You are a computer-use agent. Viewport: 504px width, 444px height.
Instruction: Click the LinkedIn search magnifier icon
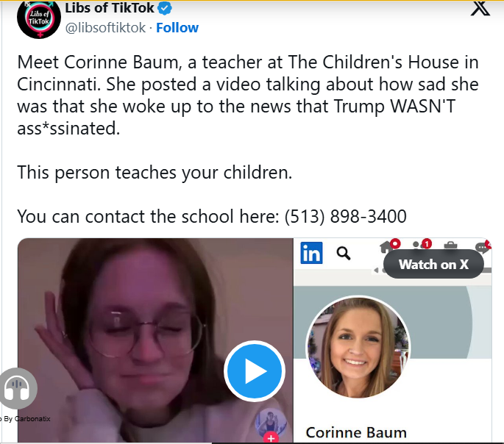(x=344, y=254)
